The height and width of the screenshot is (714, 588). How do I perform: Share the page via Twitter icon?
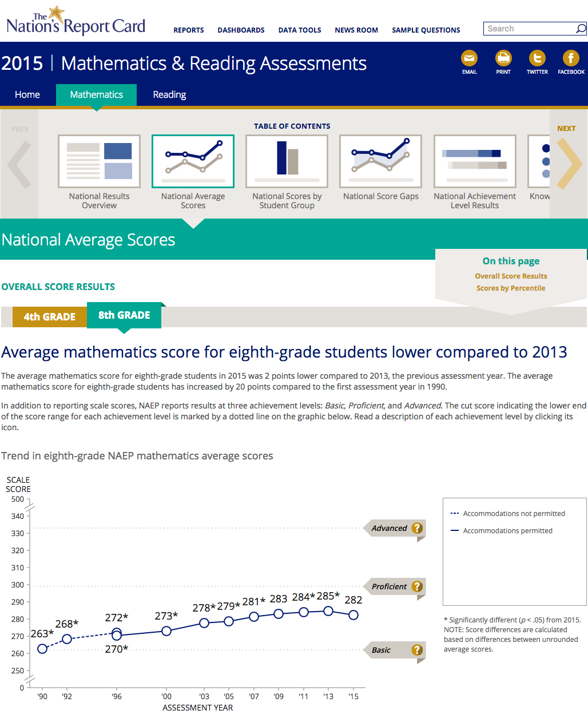[537, 58]
